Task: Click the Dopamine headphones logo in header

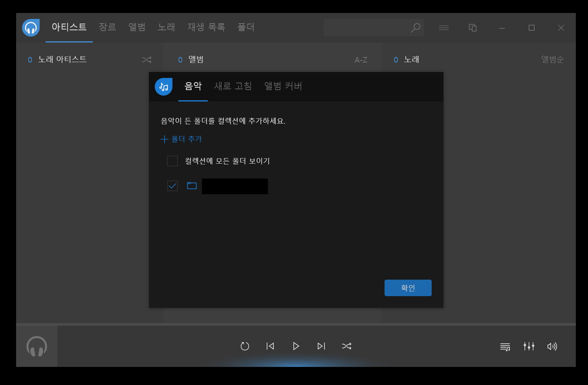Action: click(31, 28)
